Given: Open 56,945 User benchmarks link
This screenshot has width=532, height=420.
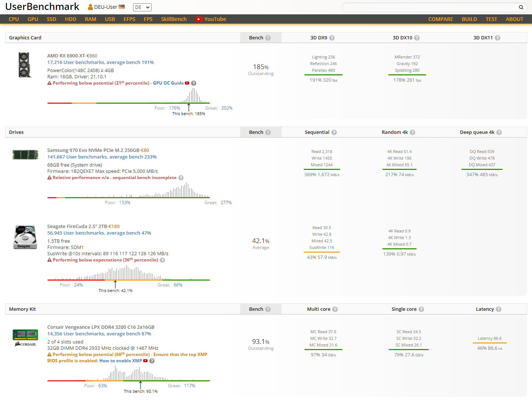Looking at the screenshot, I should coord(99,233).
